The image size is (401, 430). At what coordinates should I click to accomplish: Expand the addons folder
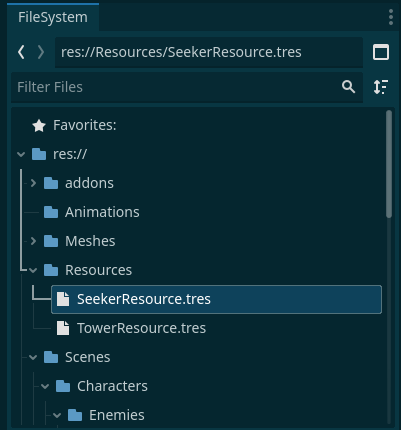pyautogui.click(x=33, y=183)
